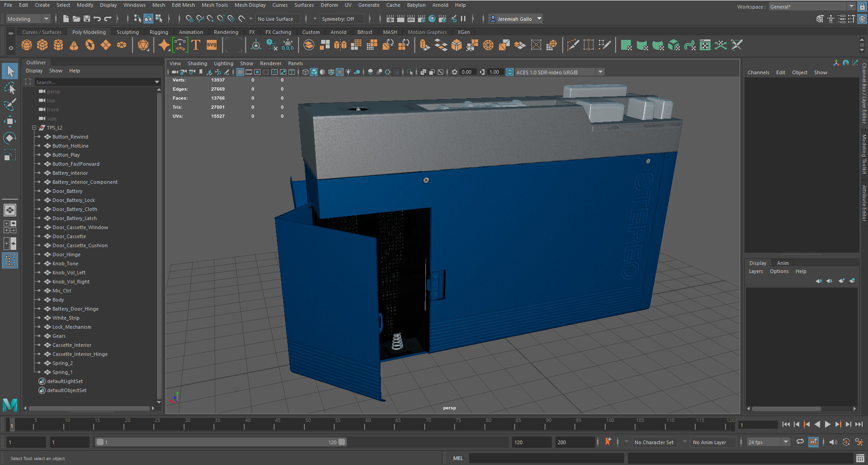Toggle the viewport grid display icon

point(240,72)
